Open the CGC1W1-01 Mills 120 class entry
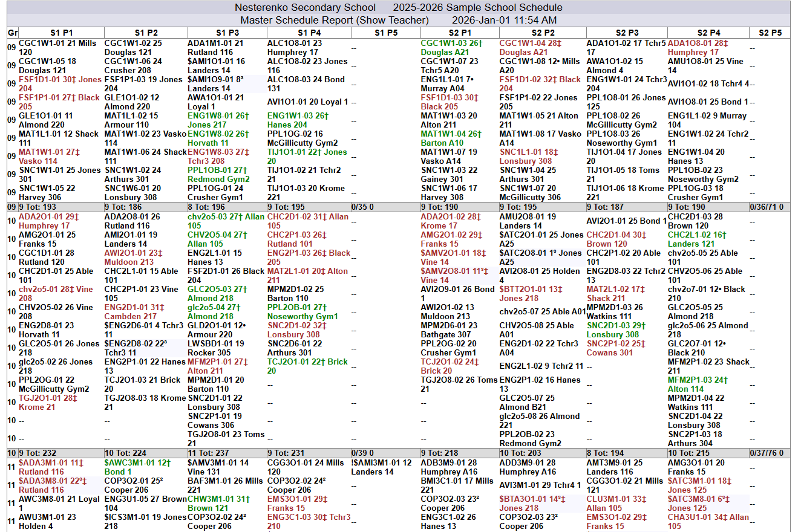 57,48
